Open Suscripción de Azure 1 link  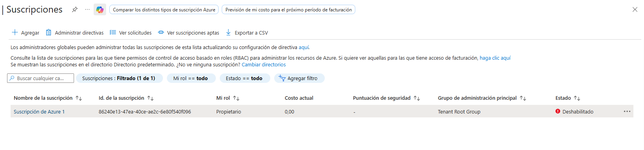(x=39, y=112)
